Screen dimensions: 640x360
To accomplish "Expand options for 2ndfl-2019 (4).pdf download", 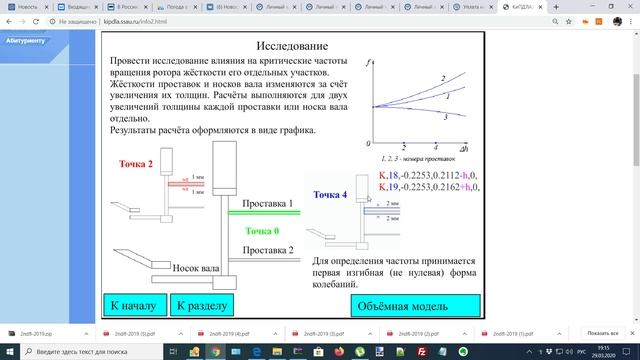I will coord(275,333).
